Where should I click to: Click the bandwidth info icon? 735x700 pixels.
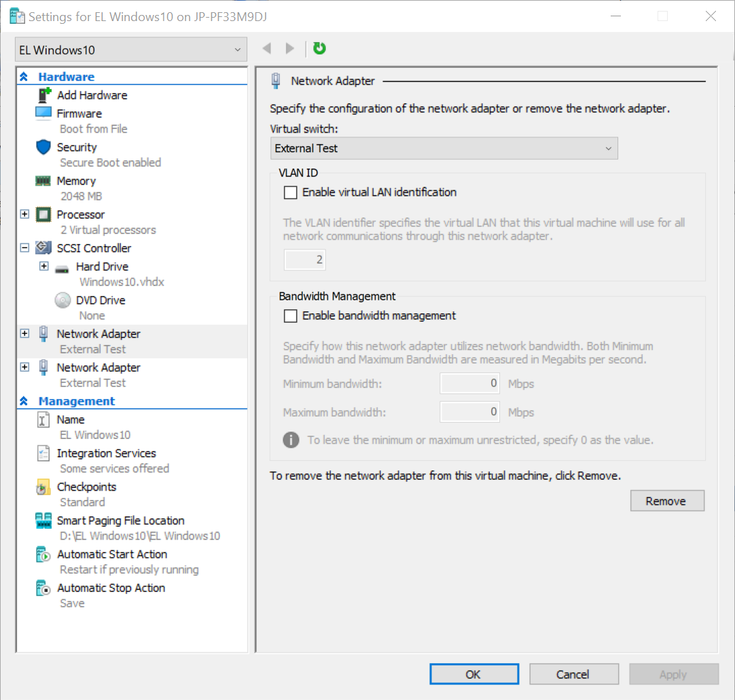click(291, 440)
